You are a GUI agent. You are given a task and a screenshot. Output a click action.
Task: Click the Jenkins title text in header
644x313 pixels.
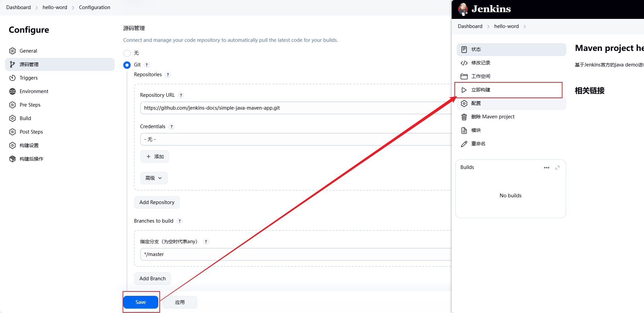point(491,9)
